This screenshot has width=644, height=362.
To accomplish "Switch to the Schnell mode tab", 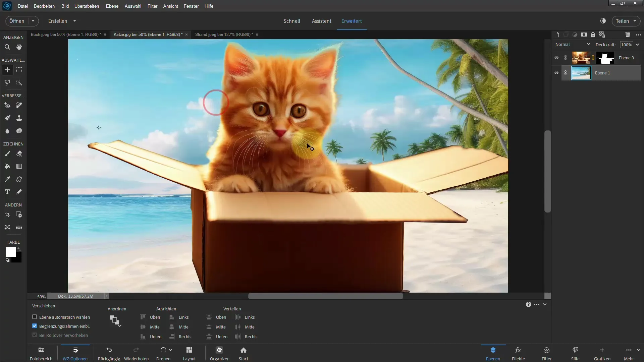I will coord(292,21).
